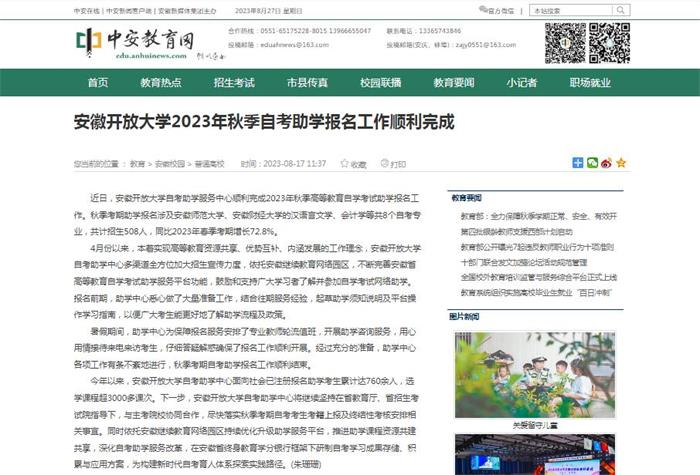The width and height of the screenshot is (700, 475).
Task: Click the 中安教育网 site logo
Action: (135, 43)
